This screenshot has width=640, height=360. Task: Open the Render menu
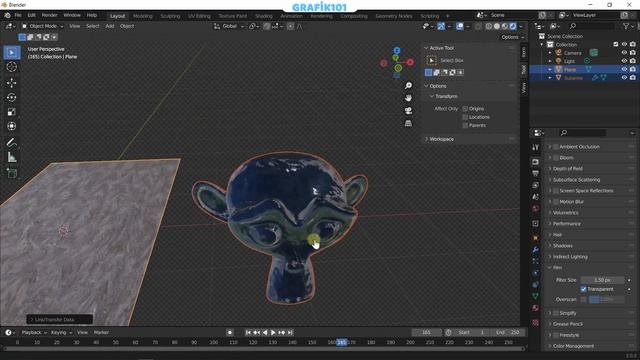(x=50, y=15)
